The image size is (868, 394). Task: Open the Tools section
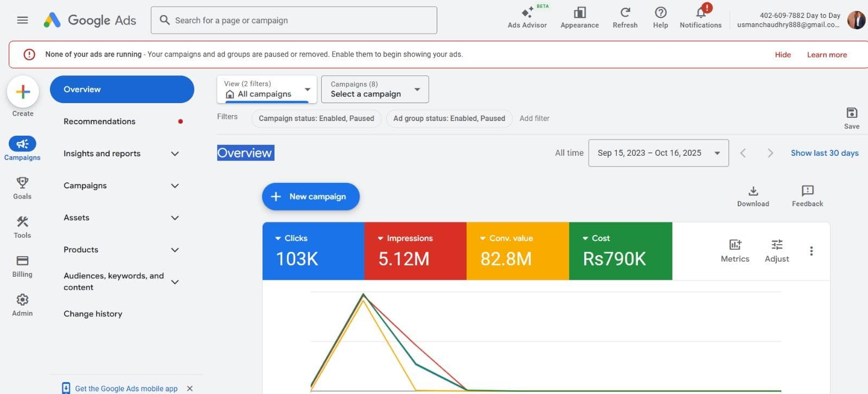(22, 227)
